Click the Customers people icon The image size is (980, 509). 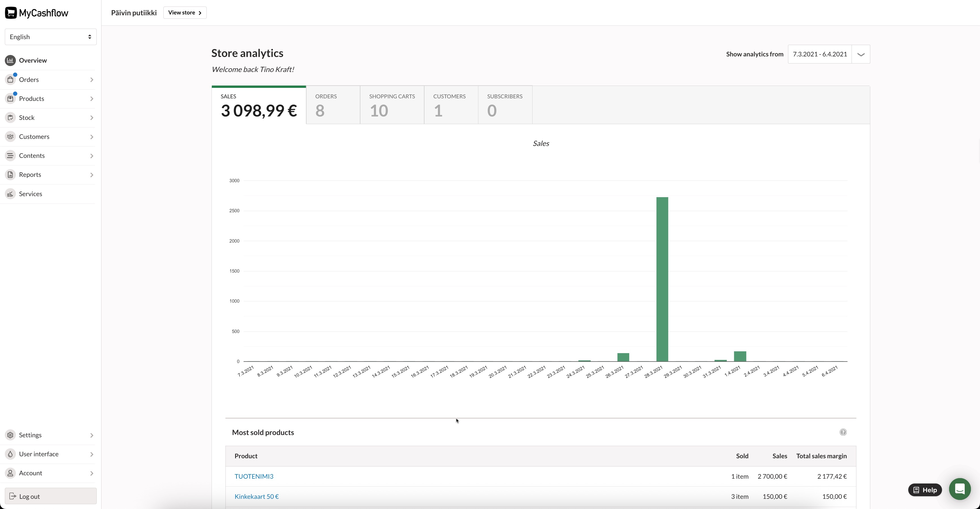tap(10, 137)
